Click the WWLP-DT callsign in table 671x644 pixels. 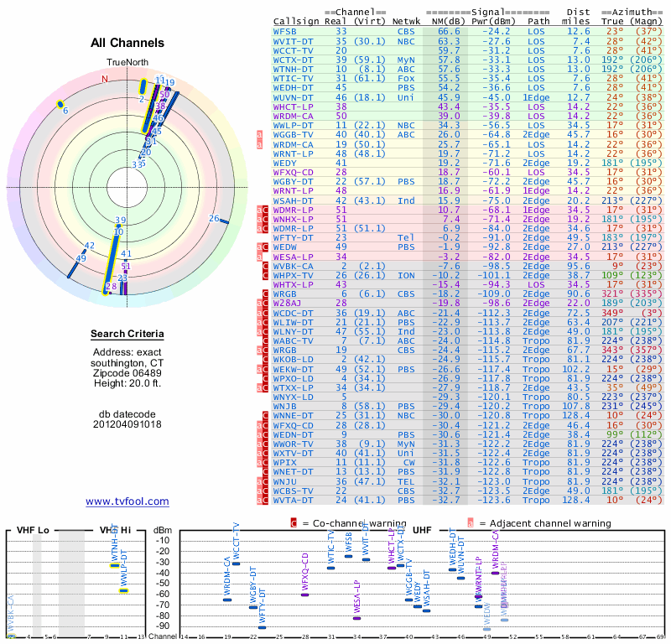(293, 126)
